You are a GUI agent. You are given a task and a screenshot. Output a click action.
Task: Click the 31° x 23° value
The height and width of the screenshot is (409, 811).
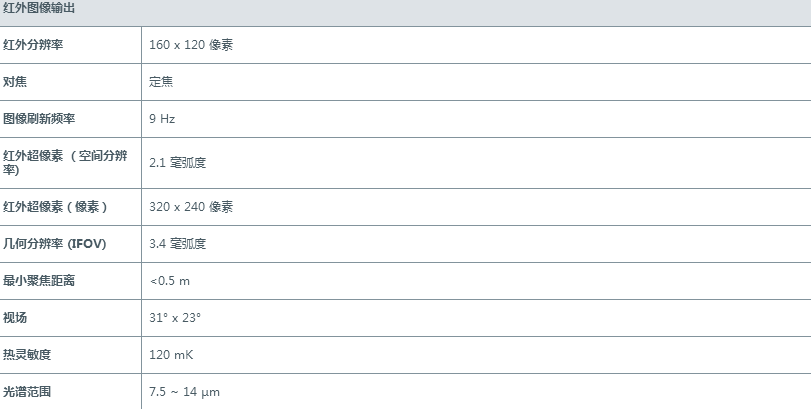pos(175,317)
